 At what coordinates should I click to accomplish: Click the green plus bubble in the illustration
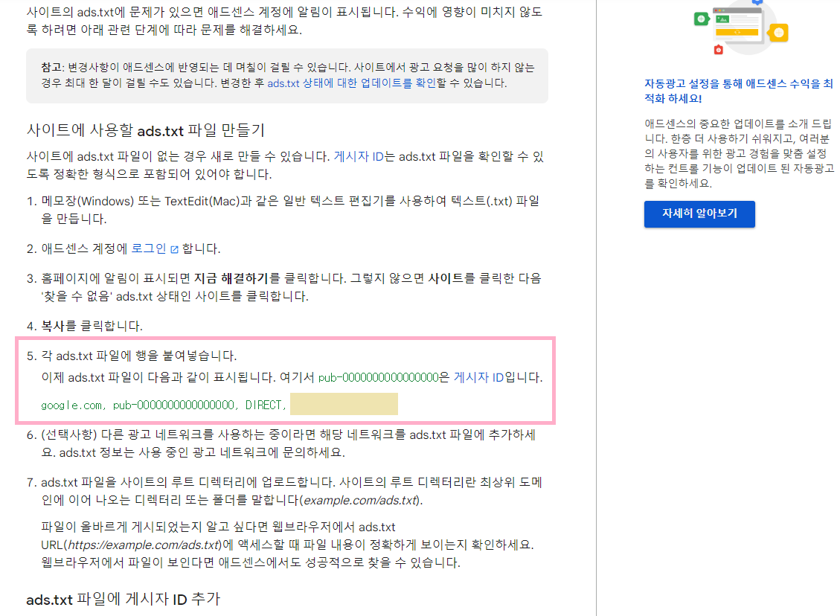701,19
